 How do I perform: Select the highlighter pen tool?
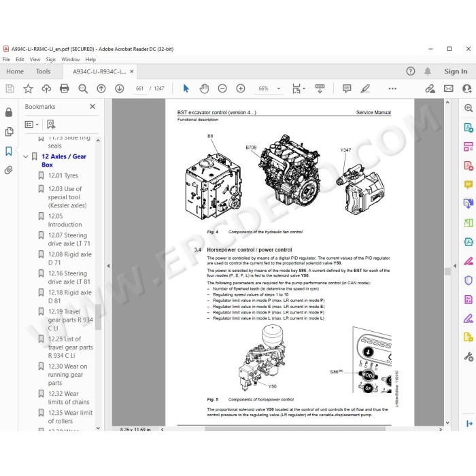(x=365, y=88)
